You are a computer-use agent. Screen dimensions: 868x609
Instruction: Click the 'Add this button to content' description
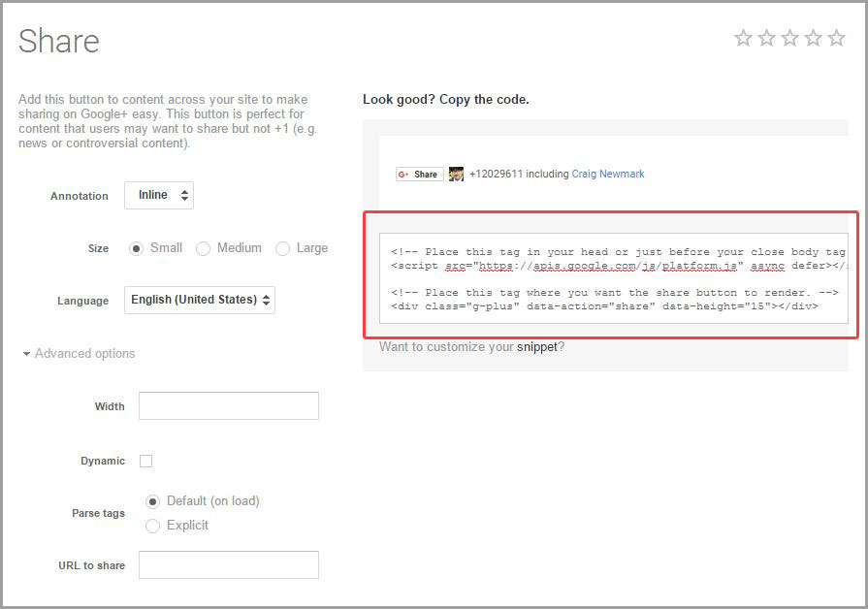[168, 121]
